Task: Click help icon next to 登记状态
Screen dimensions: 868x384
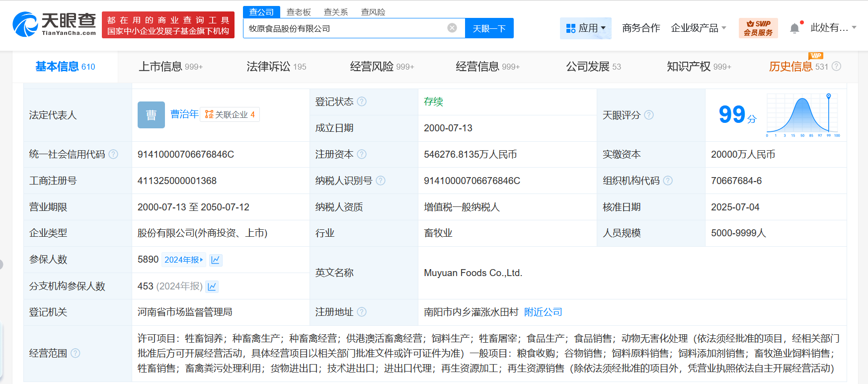Action: (362, 101)
